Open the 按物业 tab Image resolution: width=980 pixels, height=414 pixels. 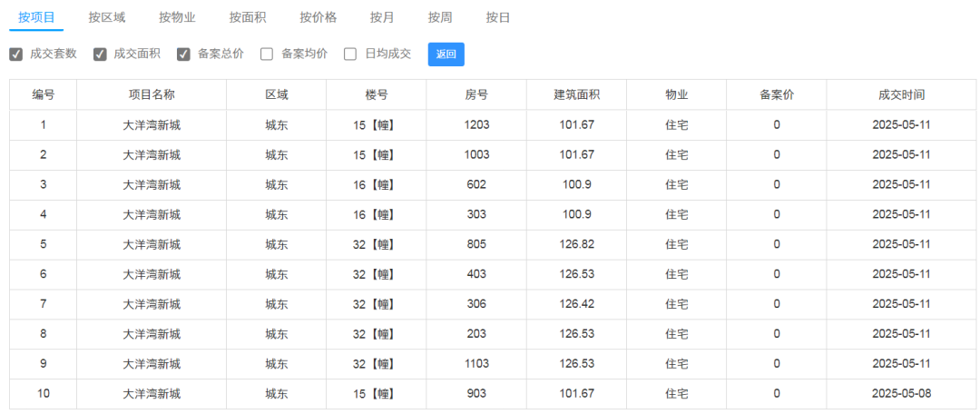pos(177,17)
